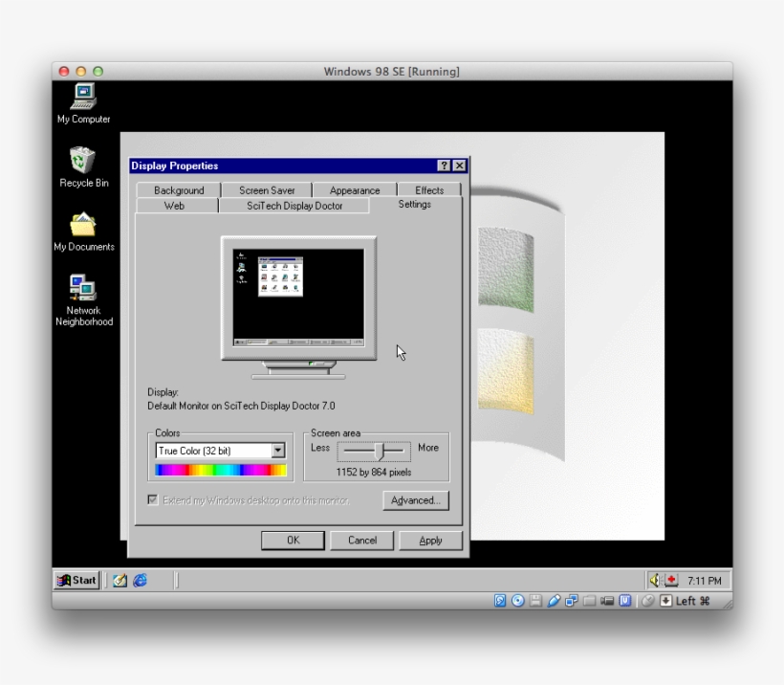Switch to the Screen Saver tab
The height and width of the screenshot is (685, 784).
[267, 190]
